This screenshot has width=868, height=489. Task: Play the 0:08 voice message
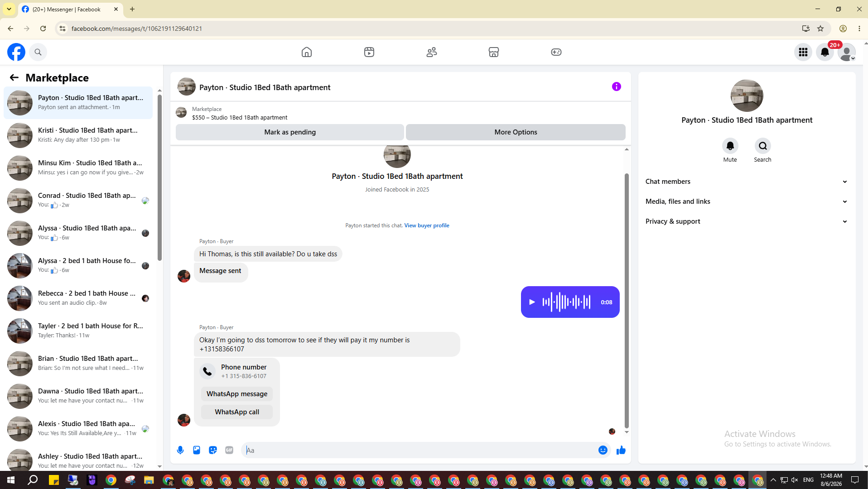(532, 302)
